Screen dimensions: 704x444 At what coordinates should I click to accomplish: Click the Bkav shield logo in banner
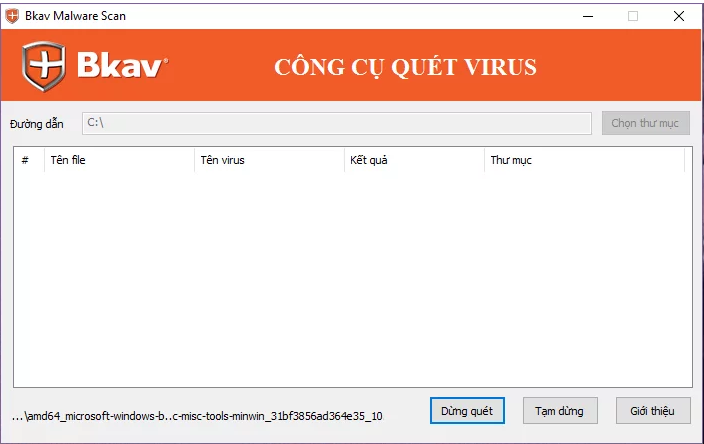point(44,66)
